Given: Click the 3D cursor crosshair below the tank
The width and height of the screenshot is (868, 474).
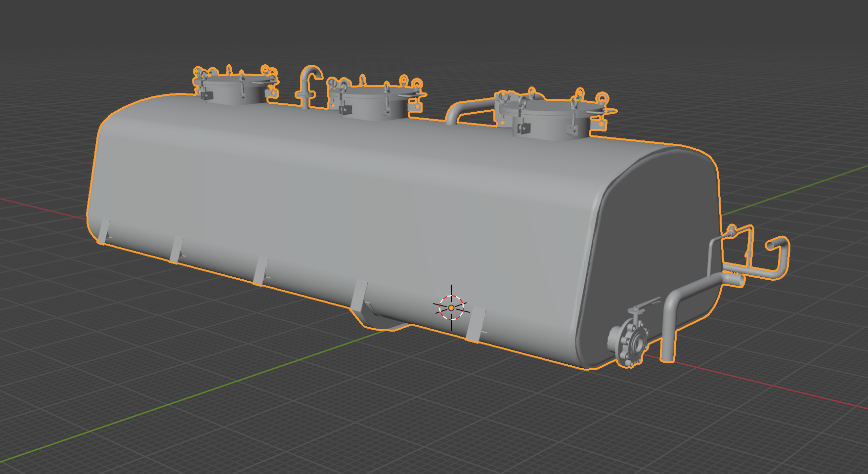Looking at the screenshot, I should click(x=451, y=307).
